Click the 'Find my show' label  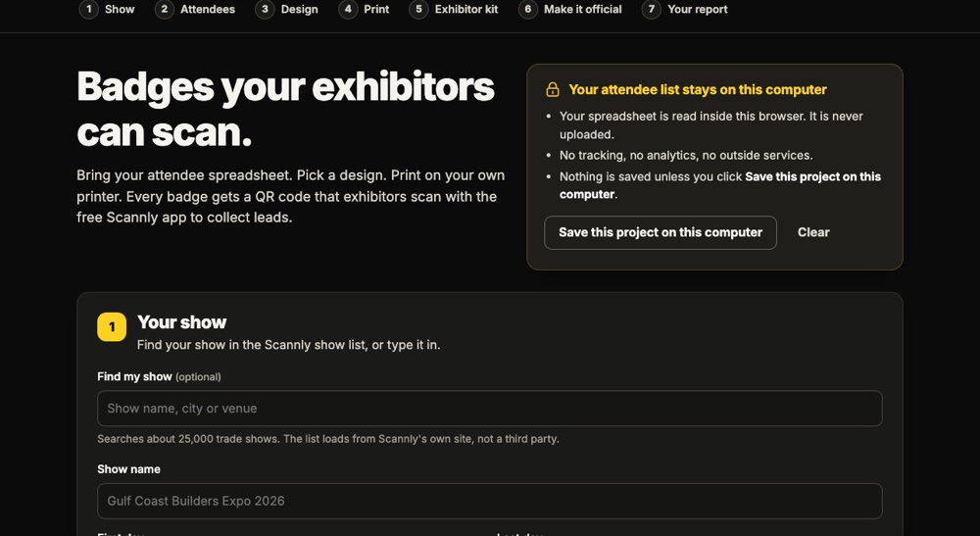134,376
